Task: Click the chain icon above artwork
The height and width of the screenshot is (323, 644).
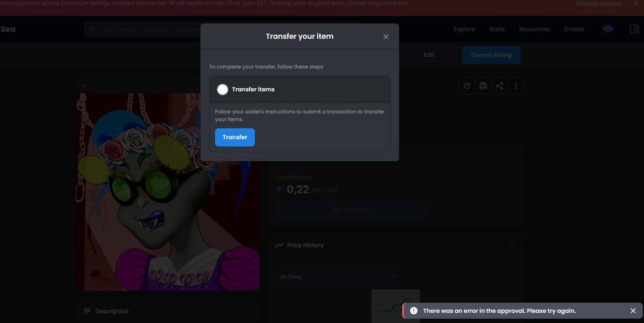Action: [83, 85]
